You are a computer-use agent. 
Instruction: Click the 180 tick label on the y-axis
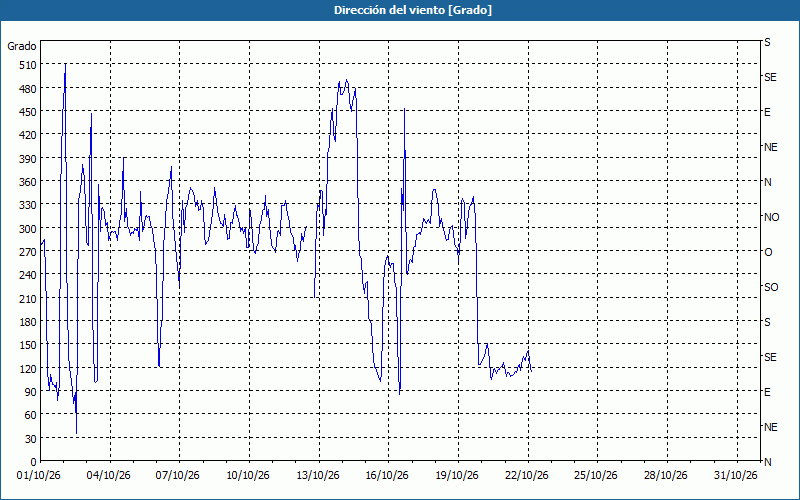point(28,322)
